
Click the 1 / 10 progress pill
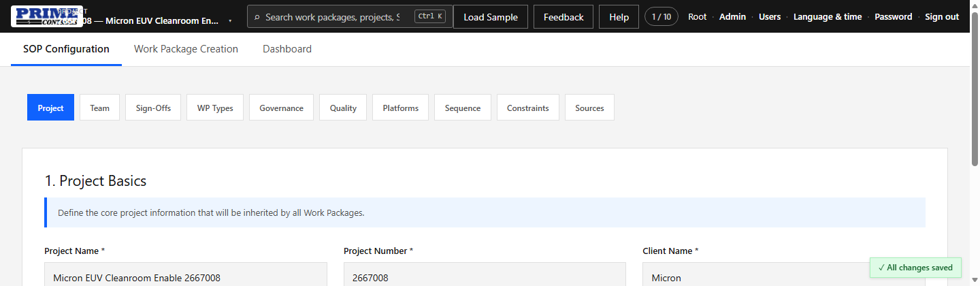tap(661, 16)
